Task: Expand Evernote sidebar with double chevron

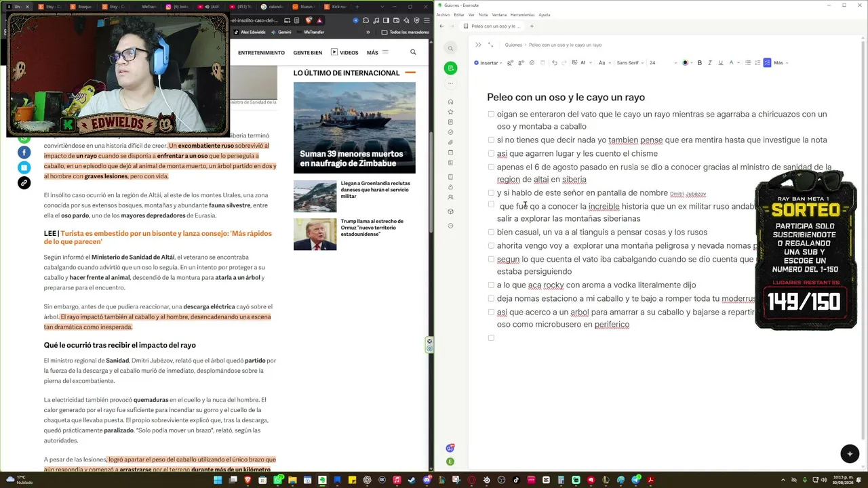Action: tap(478, 45)
